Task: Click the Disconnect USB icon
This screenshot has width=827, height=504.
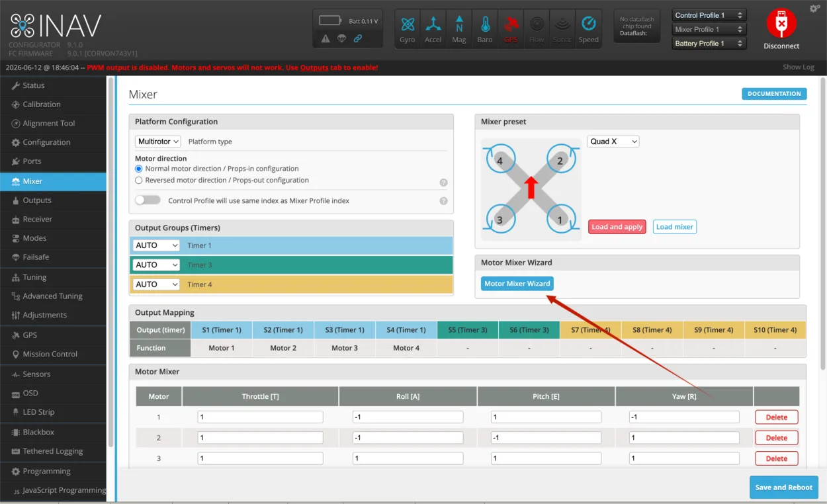Action: click(781, 24)
